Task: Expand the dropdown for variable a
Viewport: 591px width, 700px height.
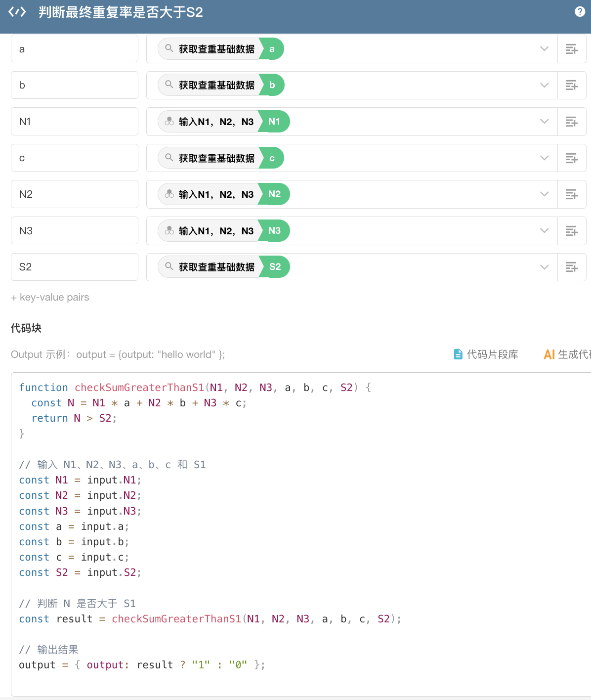Action: tap(545, 49)
